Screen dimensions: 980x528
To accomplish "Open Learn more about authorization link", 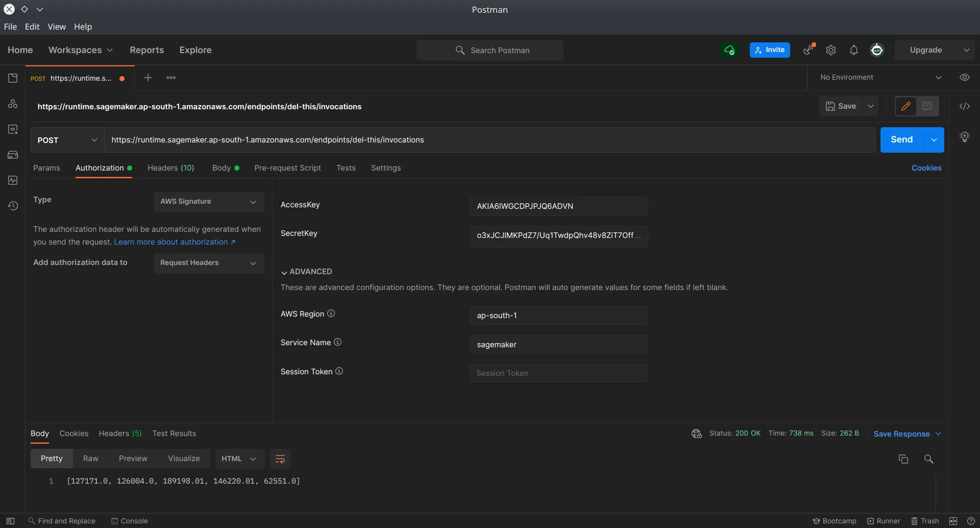I will pos(175,242).
